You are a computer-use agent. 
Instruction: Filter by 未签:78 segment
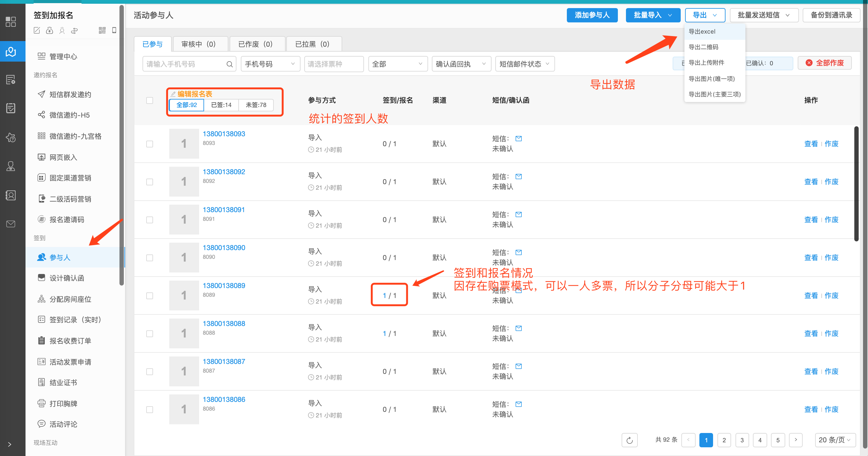(x=256, y=105)
